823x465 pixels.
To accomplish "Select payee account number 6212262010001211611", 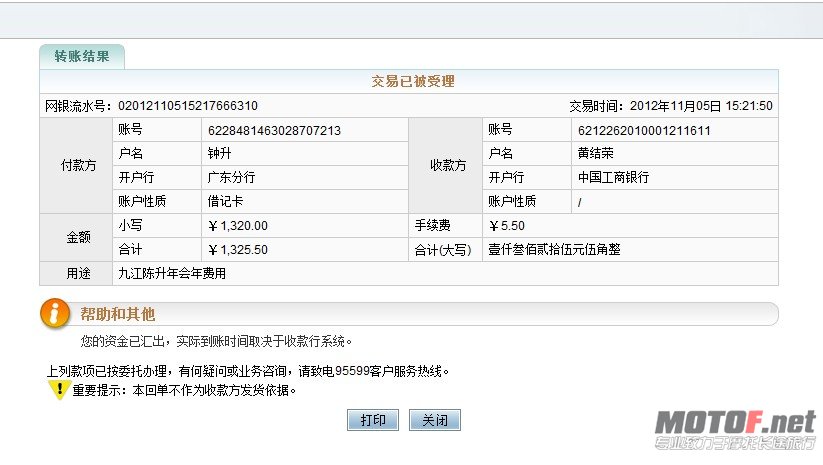I will click(x=644, y=130).
